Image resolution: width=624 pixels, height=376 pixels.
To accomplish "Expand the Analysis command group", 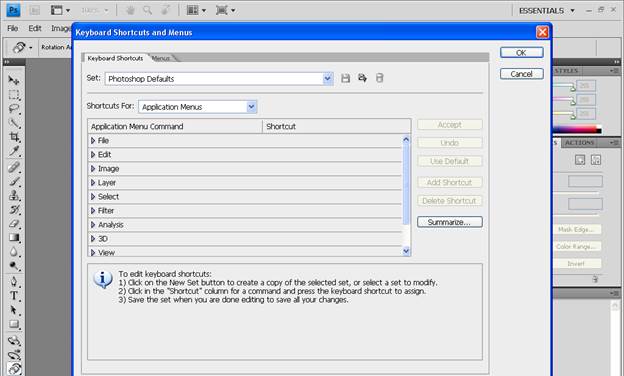I will [93, 225].
